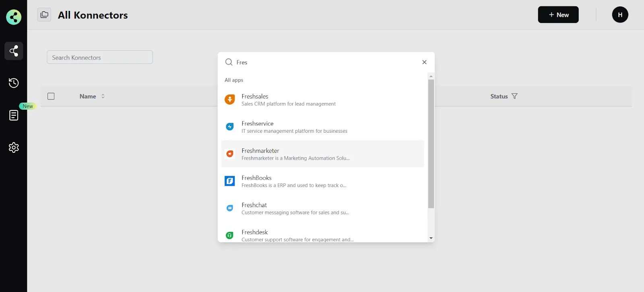Click 'Sales CRM platform for lead management' description
The width and height of the screenshot is (644, 292).
point(289,104)
